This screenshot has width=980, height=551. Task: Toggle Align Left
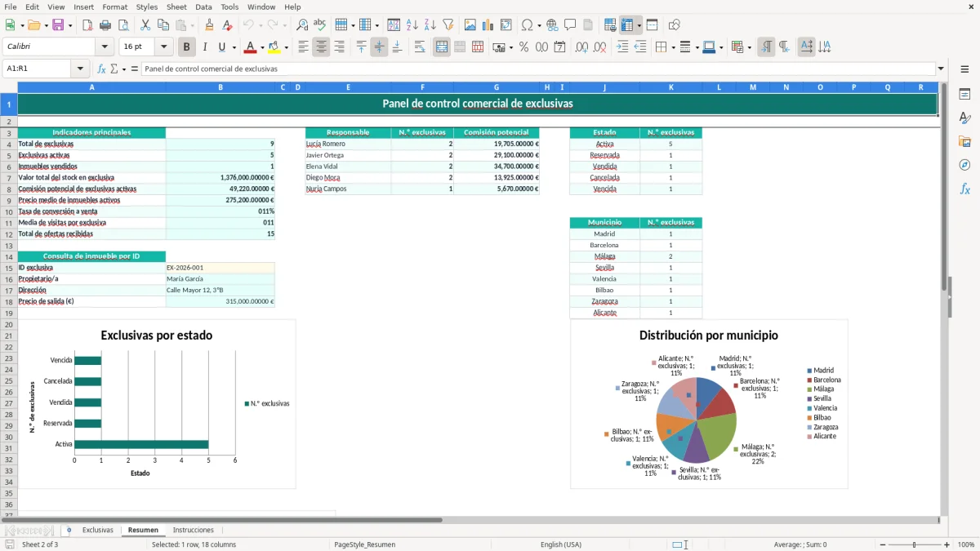pos(303,47)
